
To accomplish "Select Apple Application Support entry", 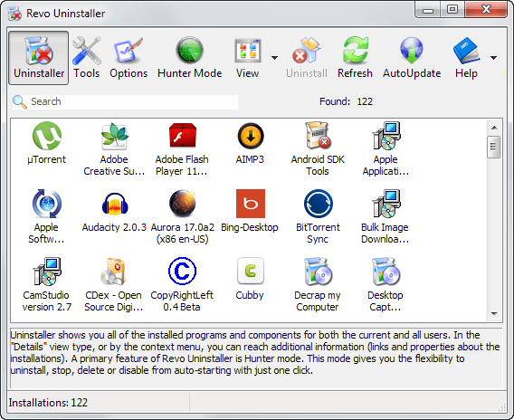I will (x=385, y=149).
